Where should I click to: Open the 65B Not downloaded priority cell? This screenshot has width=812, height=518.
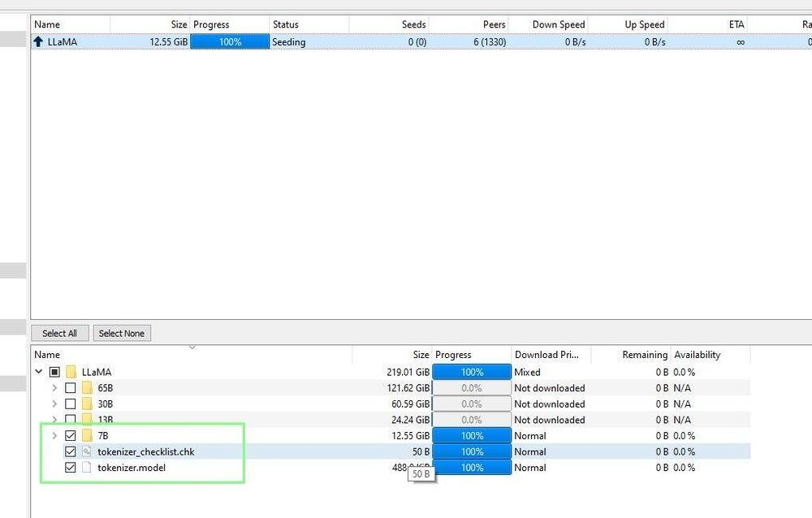point(551,388)
